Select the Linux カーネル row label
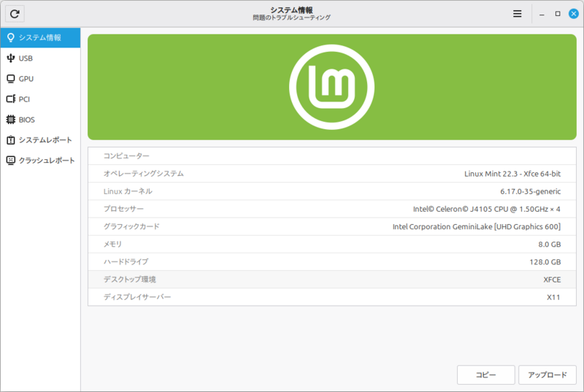 128,191
